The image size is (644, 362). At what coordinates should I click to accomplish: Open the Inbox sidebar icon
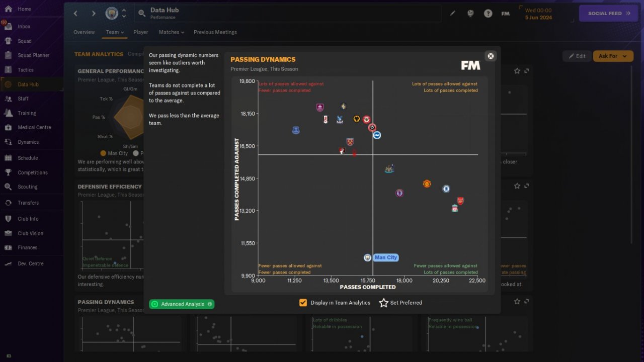pos(8,27)
